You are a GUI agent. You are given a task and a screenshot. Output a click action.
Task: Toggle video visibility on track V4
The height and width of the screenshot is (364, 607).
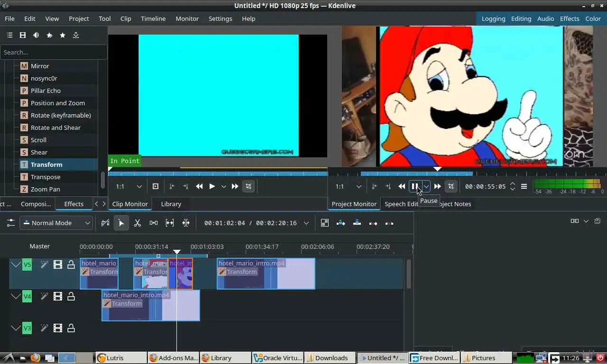click(58, 296)
